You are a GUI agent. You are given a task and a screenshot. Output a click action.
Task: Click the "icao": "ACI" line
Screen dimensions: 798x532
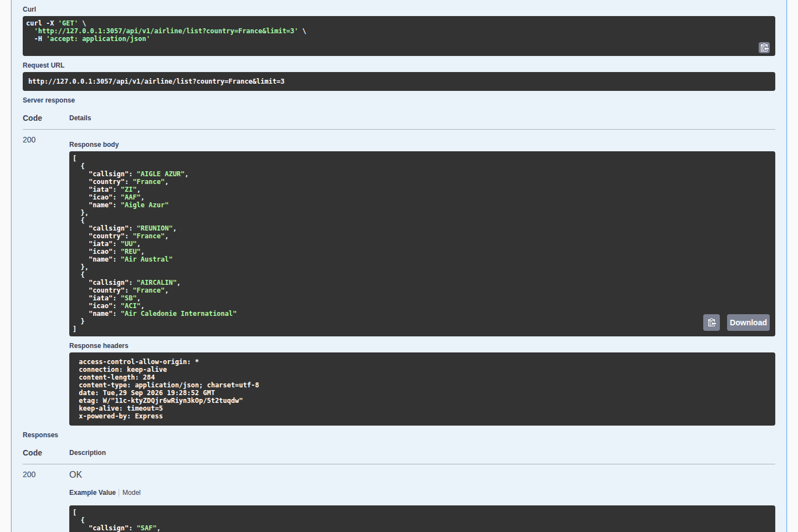pos(116,306)
